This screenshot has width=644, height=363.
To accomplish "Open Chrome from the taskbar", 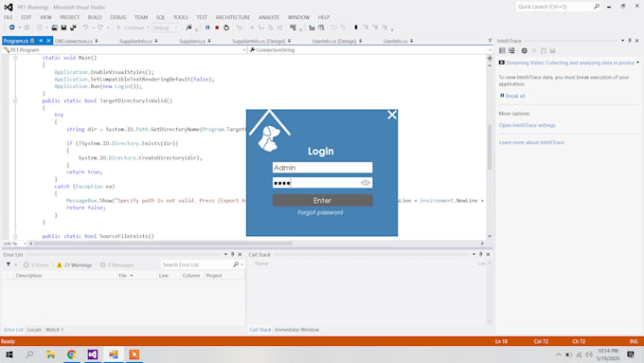I will click(71, 354).
